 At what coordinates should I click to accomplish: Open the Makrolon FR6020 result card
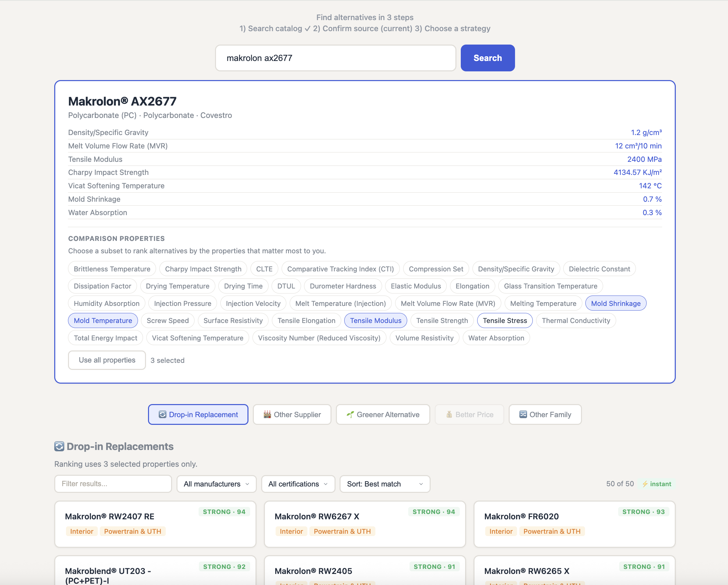574,524
